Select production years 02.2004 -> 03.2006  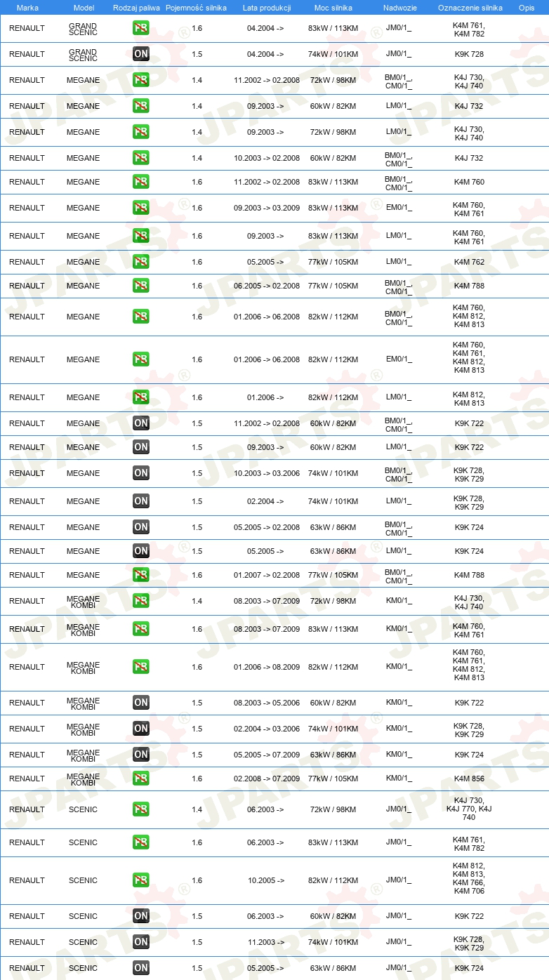pos(267,729)
